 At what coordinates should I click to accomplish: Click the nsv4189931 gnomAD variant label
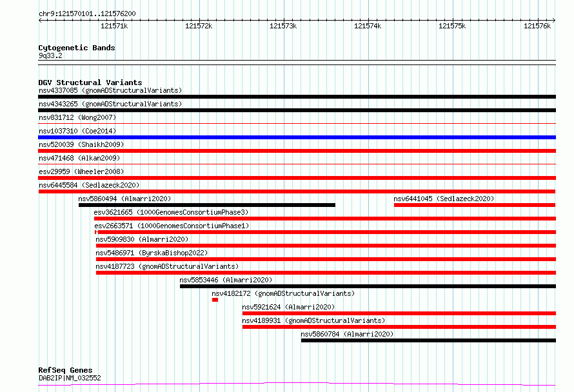313,320
